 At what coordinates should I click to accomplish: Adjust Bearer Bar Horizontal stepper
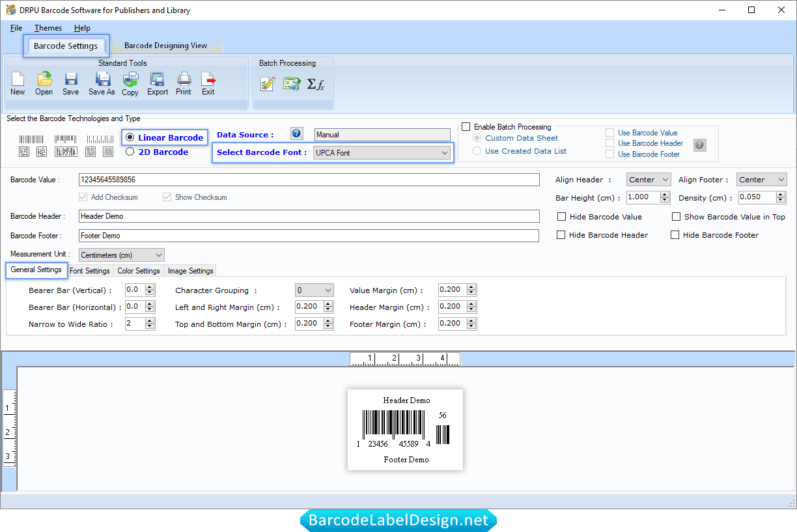(x=150, y=307)
